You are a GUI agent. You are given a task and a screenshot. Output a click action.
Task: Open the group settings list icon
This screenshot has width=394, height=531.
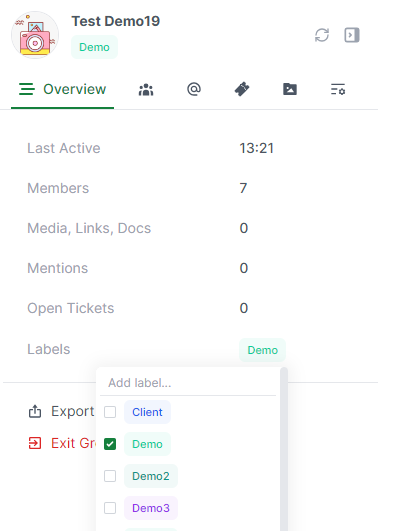(x=338, y=90)
